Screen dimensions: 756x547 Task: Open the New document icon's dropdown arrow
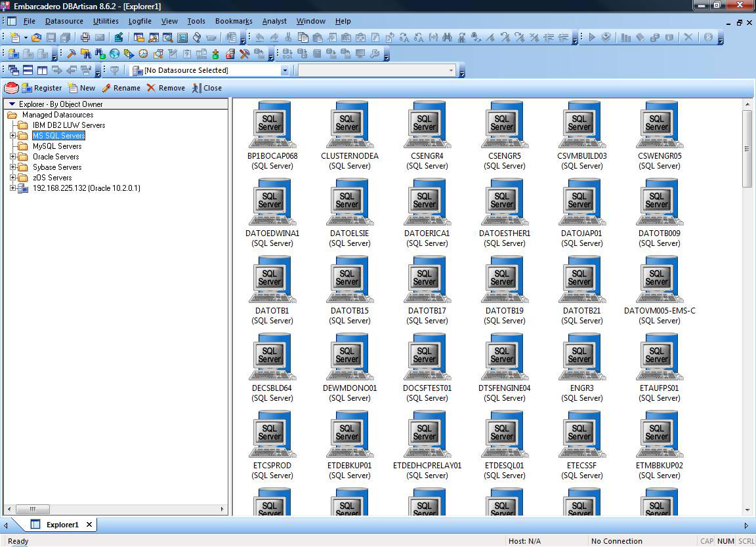25,37
